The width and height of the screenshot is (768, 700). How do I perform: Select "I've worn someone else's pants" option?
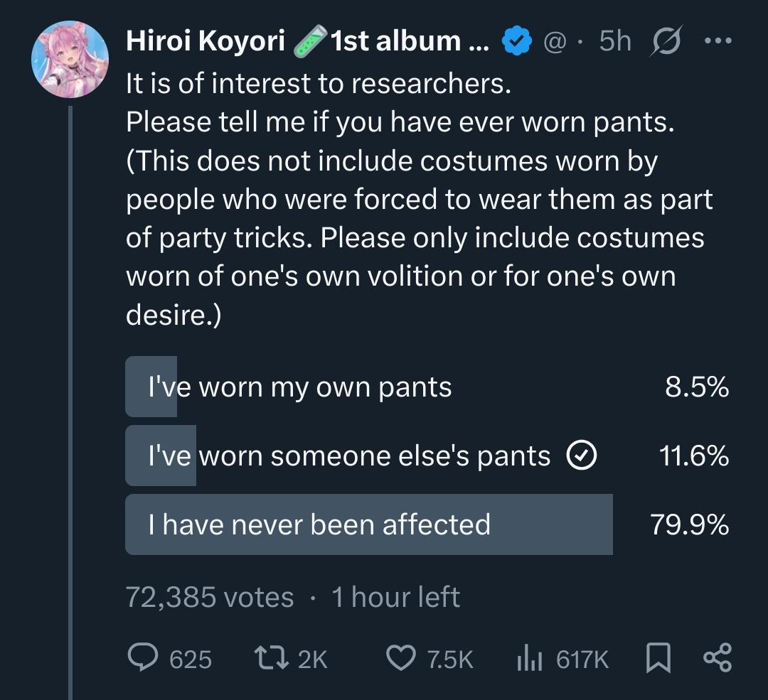tap(348, 456)
